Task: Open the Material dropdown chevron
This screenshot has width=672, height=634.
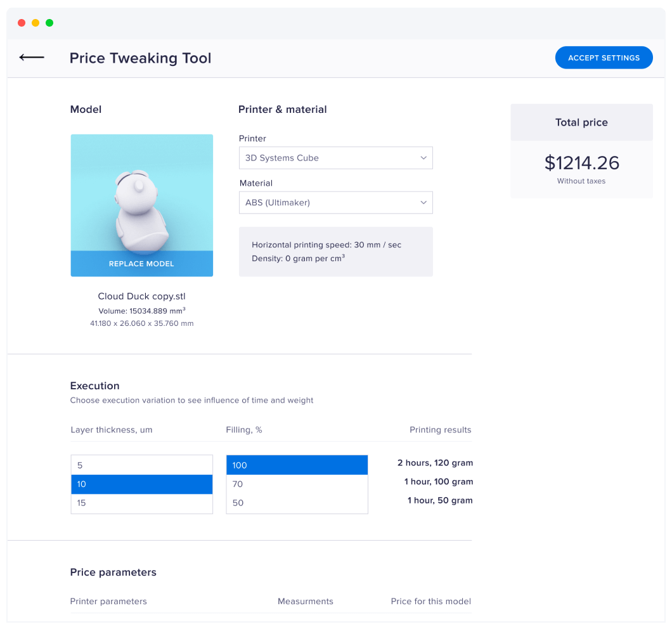Action: [423, 202]
